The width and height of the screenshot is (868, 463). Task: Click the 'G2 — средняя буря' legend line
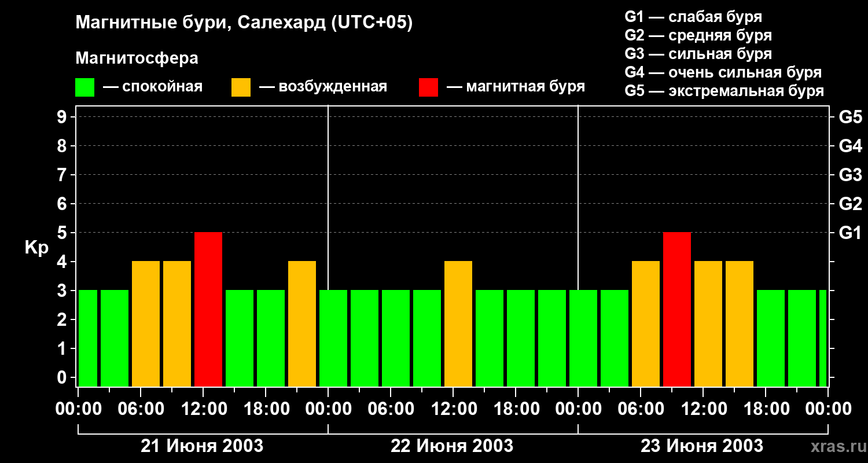tap(698, 35)
